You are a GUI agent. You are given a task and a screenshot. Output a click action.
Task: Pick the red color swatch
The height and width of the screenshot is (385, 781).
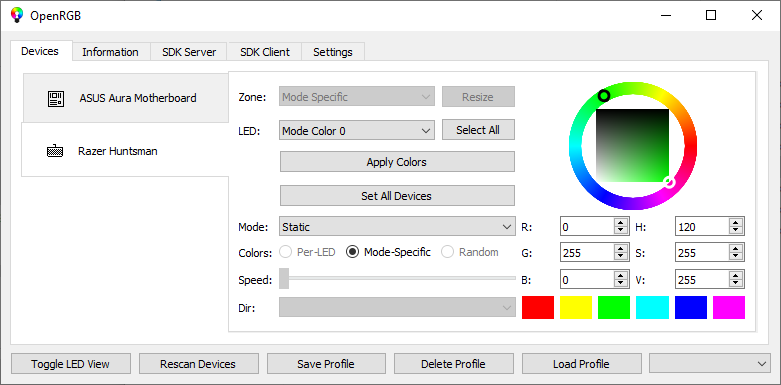pyautogui.click(x=538, y=307)
